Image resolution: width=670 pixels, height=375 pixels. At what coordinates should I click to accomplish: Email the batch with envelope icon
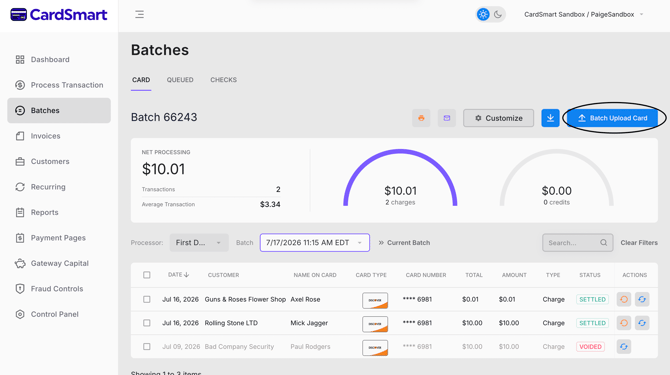coord(447,118)
